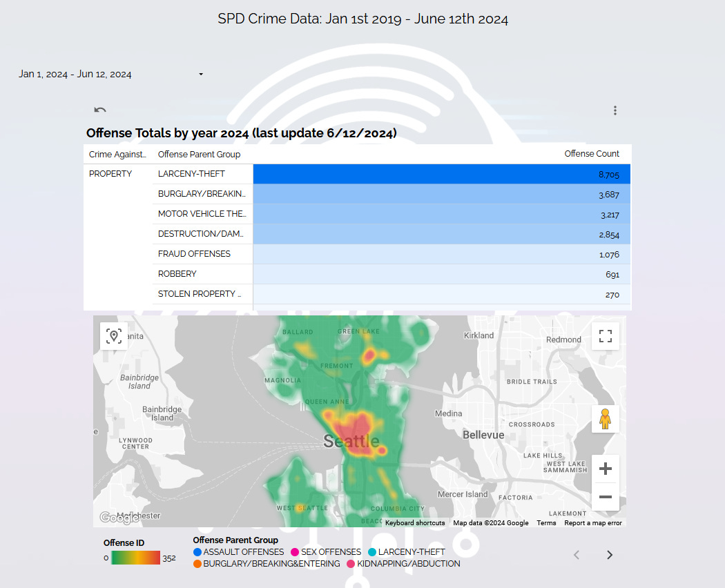Click the Terms link below the map
The height and width of the screenshot is (588, 725).
(x=546, y=522)
